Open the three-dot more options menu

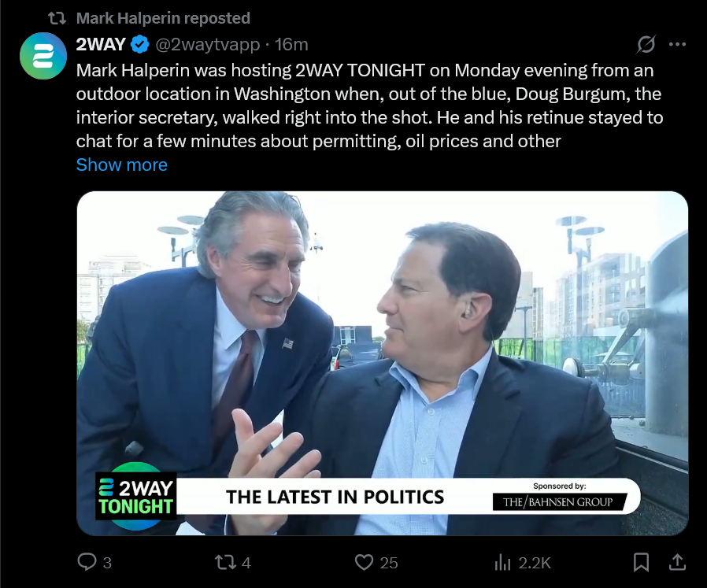677,44
